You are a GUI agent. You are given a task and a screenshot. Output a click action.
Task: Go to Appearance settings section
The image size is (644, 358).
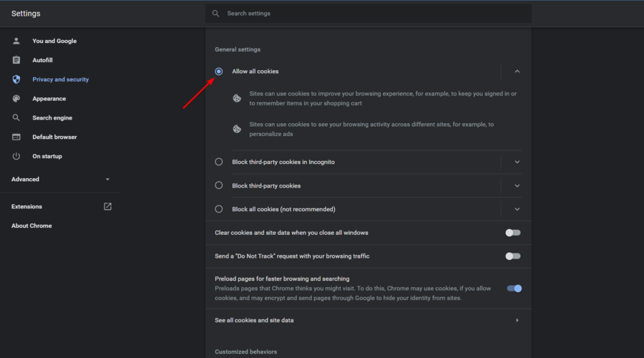49,99
